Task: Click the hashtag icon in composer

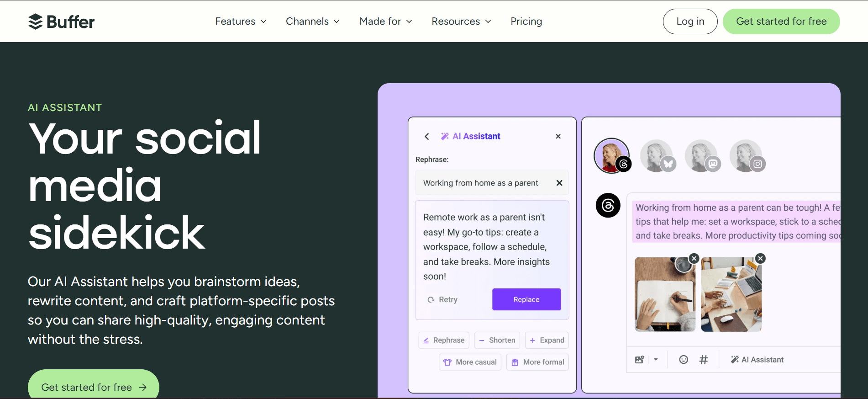Action: coord(704,360)
